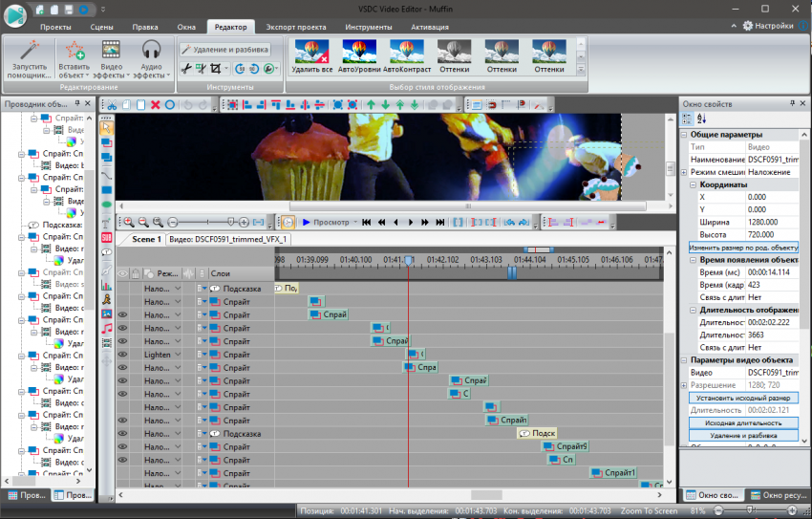Click Установить исходный размер button
Viewport: 812px width, 519px height.
click(x=743, y=398)
